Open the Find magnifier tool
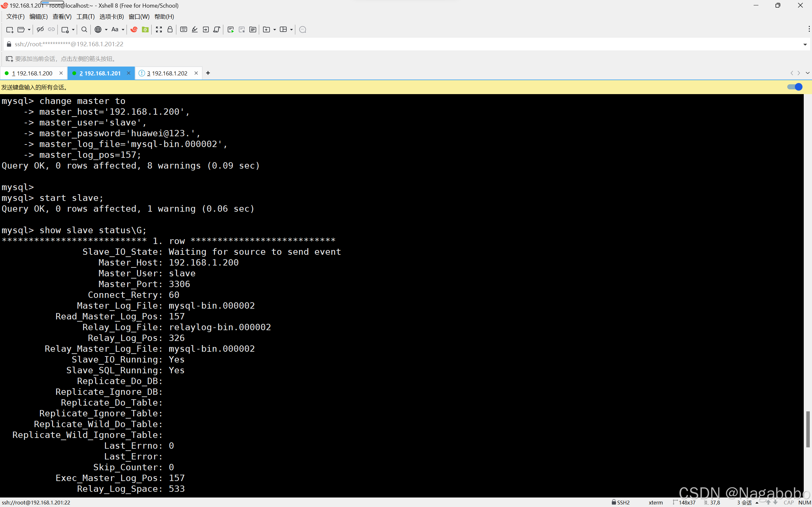The height and width of the screenshot is (507, 812). pyautogui.click(x=84, y=29)
